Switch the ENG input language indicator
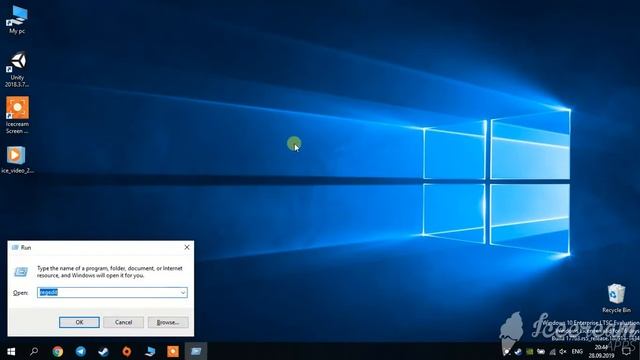This screenshot has width=640, height=360. click(577, 351)
